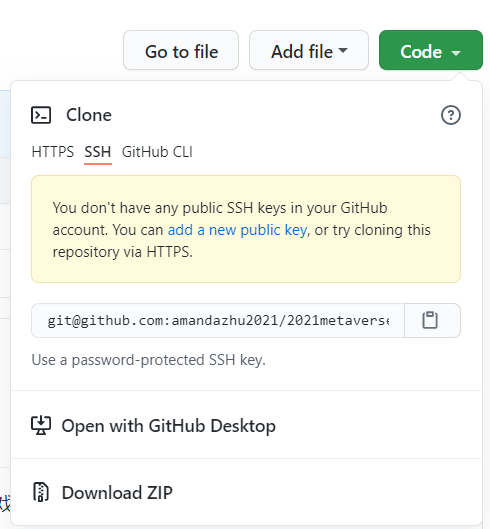Expand the Code button dropdown arrow

(x=456, y=53)
